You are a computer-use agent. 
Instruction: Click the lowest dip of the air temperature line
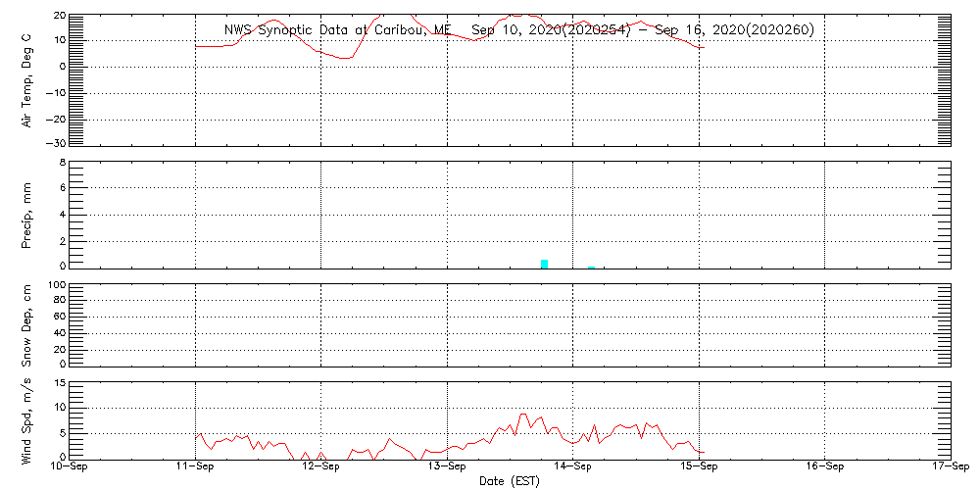tap(343, 58)
